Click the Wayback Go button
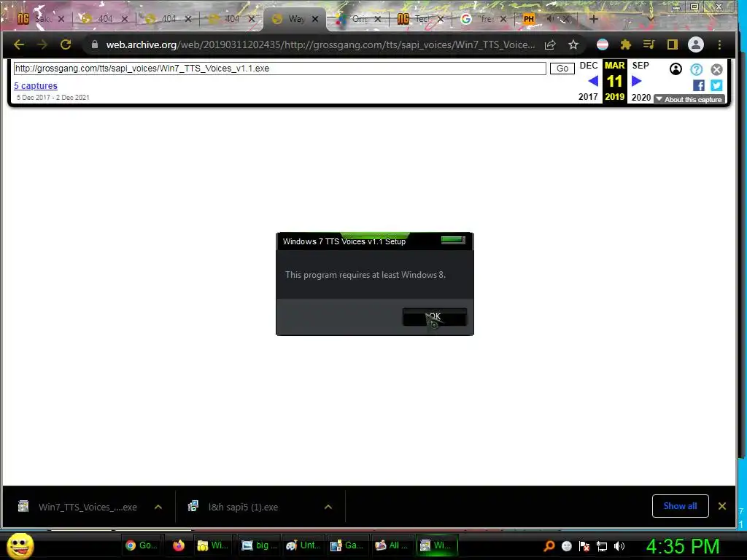 tap(562, 69)
